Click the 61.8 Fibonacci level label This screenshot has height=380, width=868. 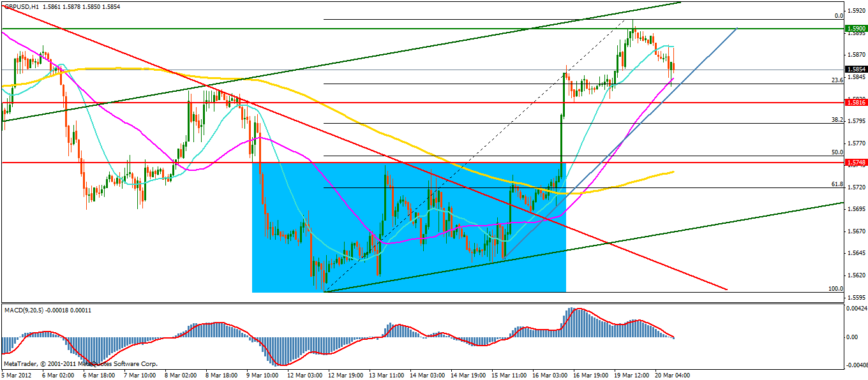tap(837, 184)
